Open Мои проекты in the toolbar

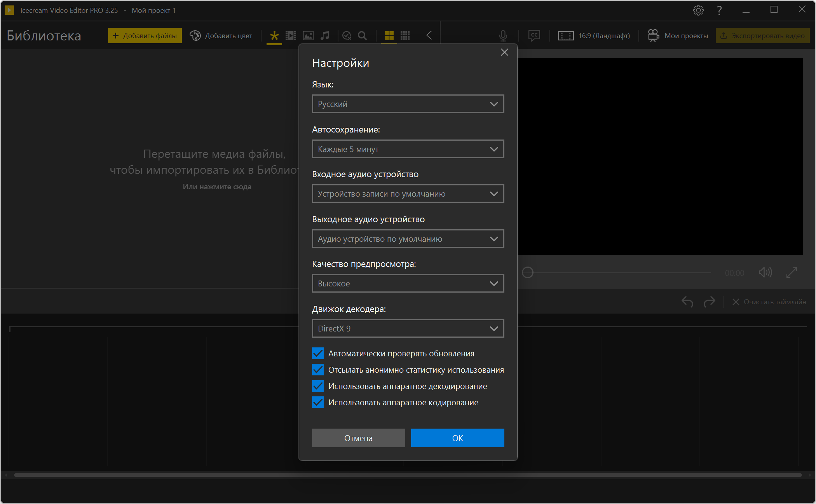click(x=678, y=36)
